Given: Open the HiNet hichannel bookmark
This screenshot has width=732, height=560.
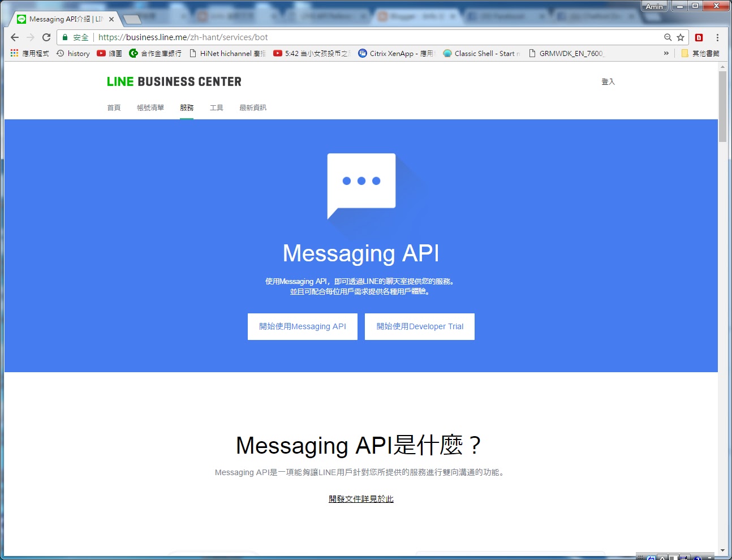Looking at the screenshot, I should (229, 53).
